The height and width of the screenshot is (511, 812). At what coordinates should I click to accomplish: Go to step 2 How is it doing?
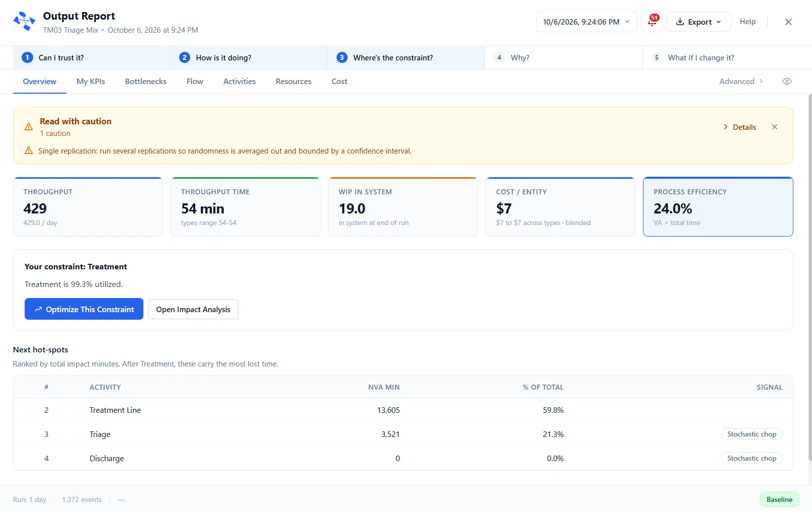249,58
